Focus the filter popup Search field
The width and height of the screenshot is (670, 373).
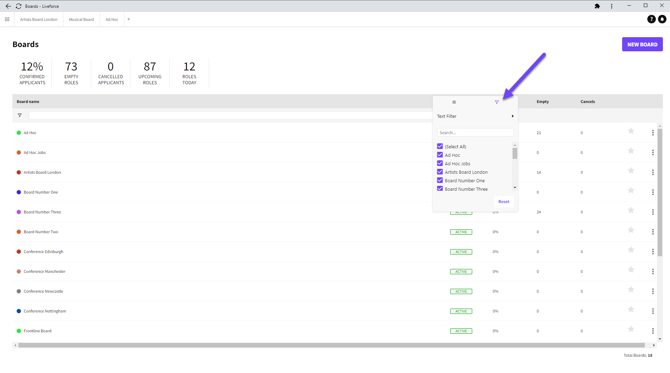(475, 133)
